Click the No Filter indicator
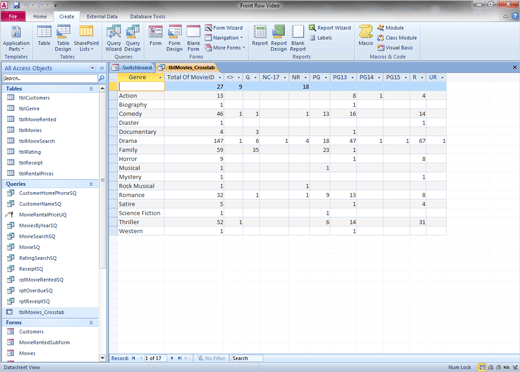The height and width of the screenshot is (372, 520). [x=211, y=358]
